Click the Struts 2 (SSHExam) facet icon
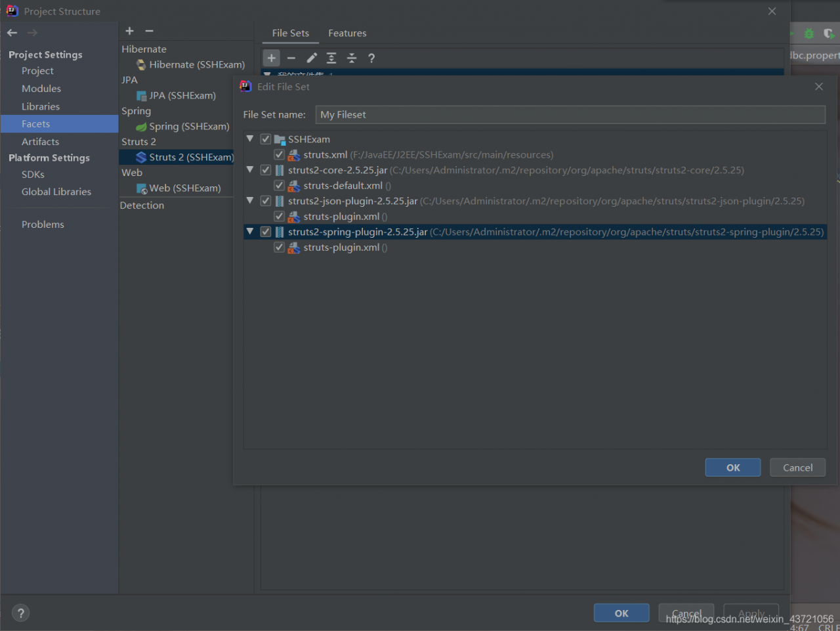The height and width of the screenshot is (631, 840). click(x=141, y=157)
